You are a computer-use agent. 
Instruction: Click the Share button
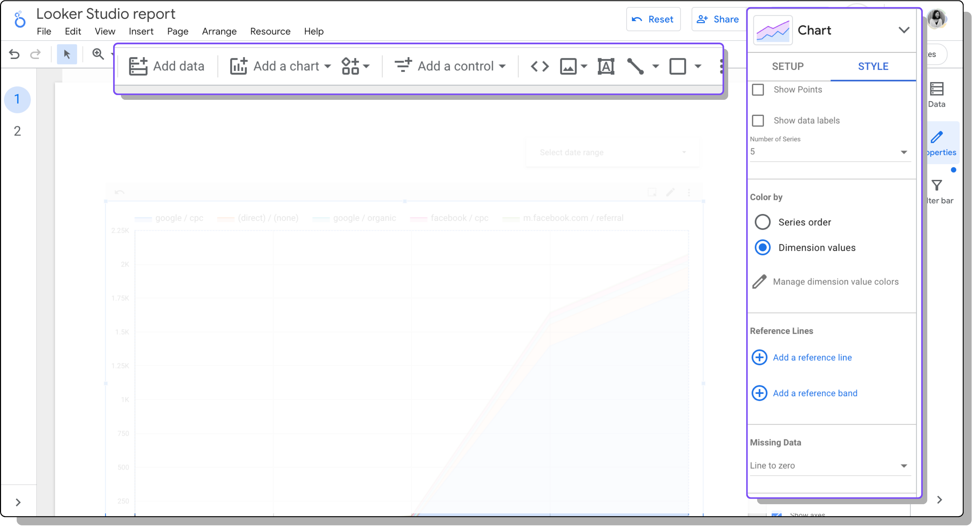point(718,19)
